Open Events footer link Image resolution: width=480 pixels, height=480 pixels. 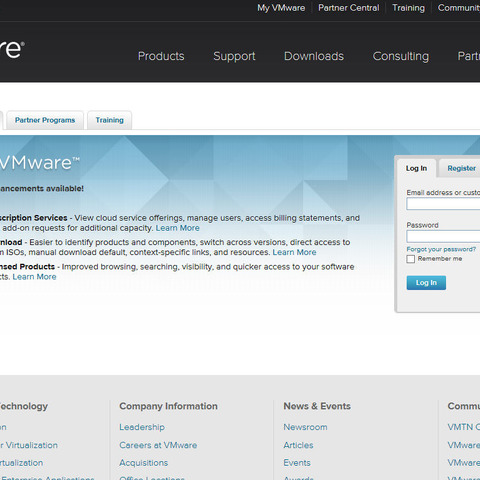(x=297, y=463)
